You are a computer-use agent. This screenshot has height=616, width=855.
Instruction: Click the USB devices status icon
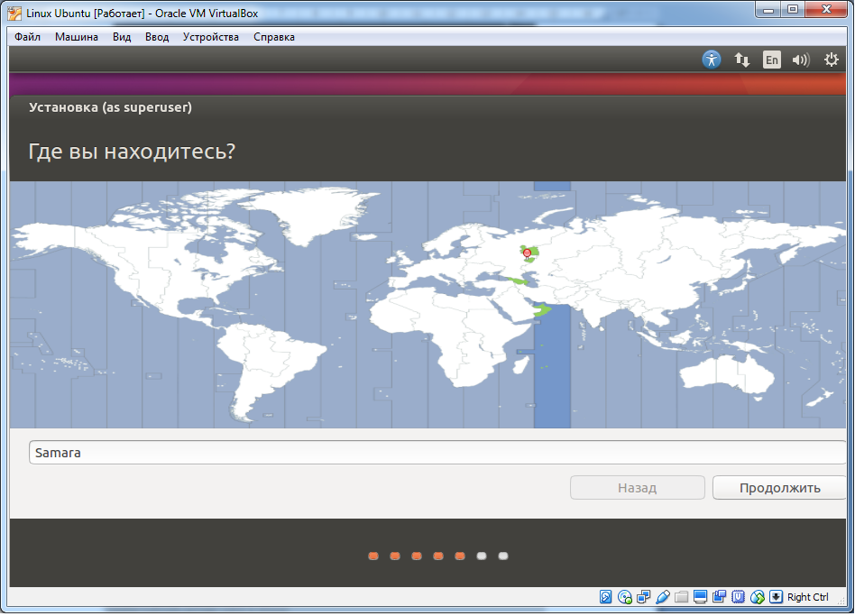click(x=663, y=597)
